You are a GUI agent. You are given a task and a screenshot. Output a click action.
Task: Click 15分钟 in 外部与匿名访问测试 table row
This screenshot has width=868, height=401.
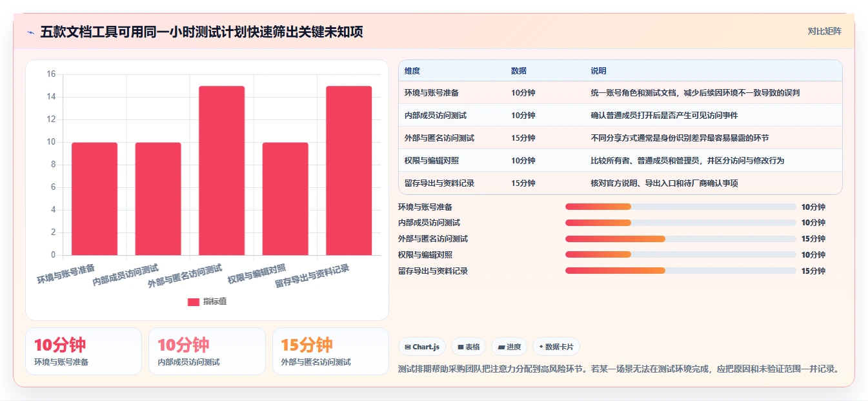[523, 138]
